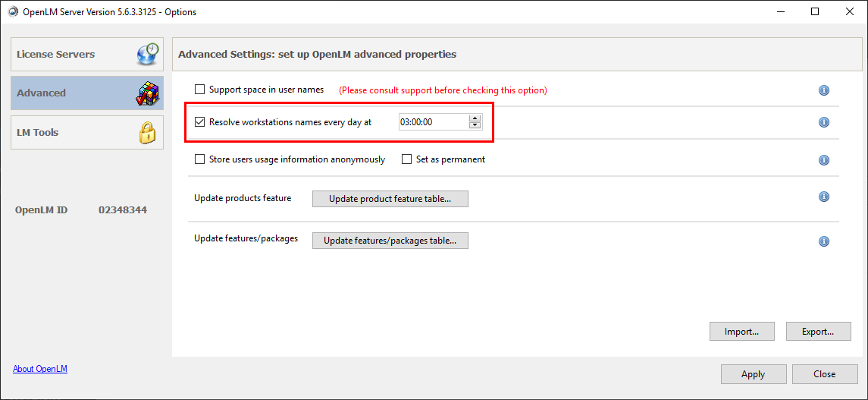Decrease resolve time with down arrow
The height and width of the screenshot is (400, 868).
tap(475, 125)
